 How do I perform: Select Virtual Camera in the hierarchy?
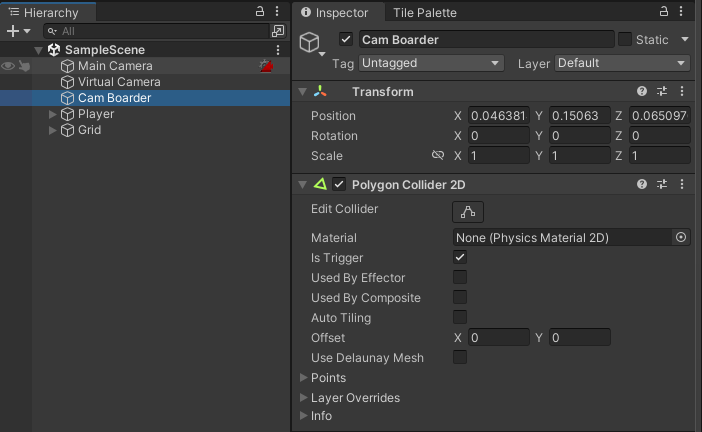pyautogui.click(x=119, y=82)
